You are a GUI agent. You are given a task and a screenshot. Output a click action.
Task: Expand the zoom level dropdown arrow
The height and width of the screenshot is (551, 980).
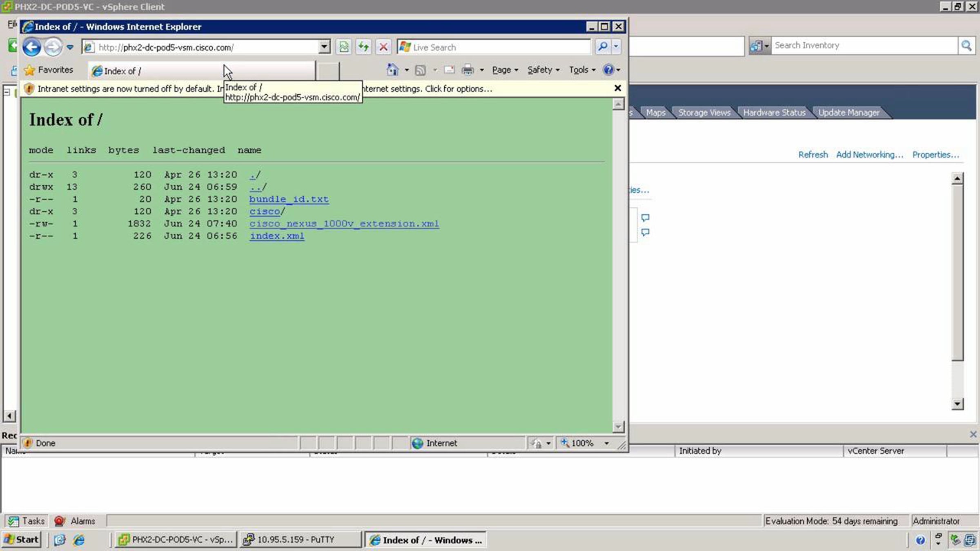point(607,443)
